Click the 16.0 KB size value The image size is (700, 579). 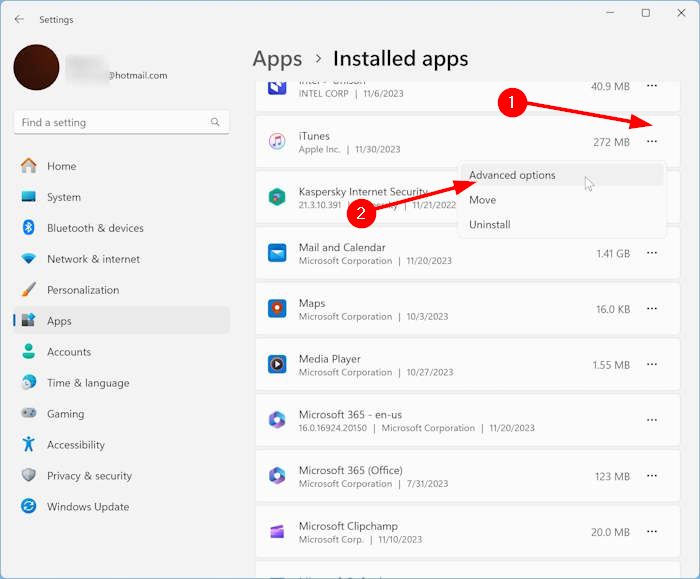[613, 309]
